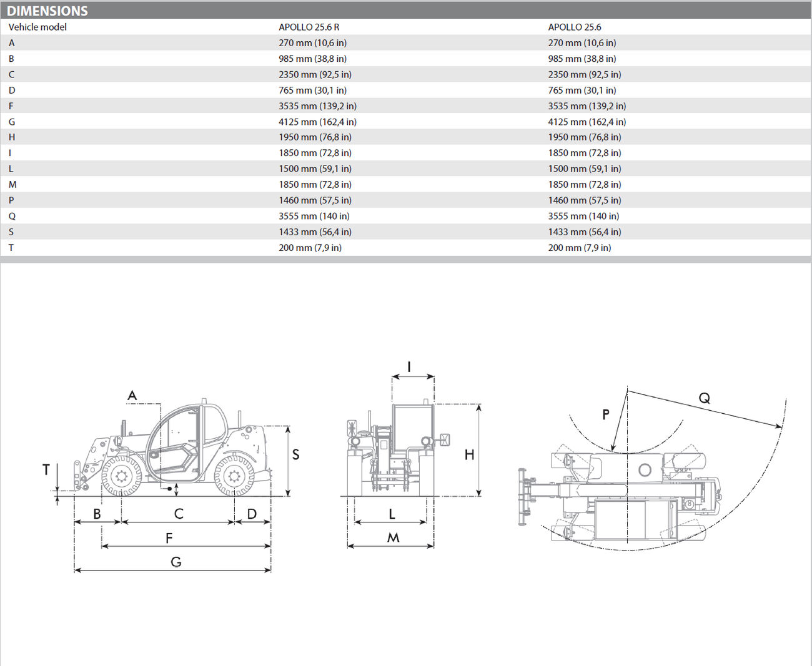The height and width of the screenshot is (666, 812).
Task: Click dimension label T on side view
Action: tap(46, 469)
